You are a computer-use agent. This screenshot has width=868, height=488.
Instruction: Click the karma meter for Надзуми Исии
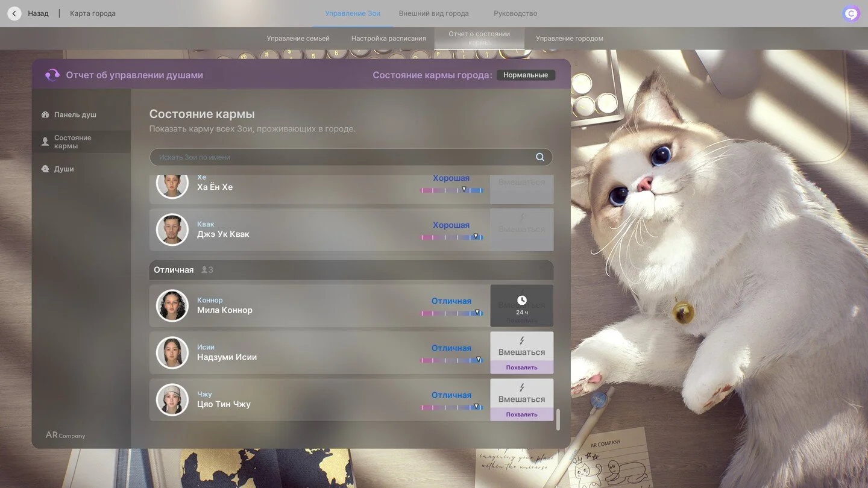pos(452,360)
